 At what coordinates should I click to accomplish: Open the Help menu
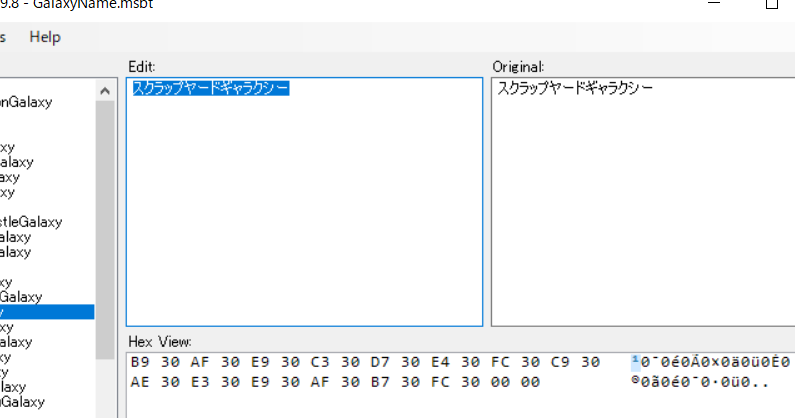[x=45, y=37]
